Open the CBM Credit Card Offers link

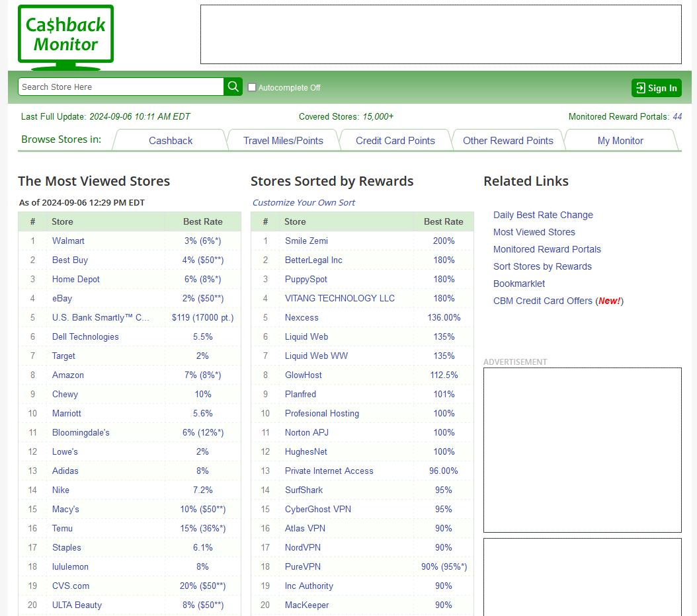coord(543,301)
